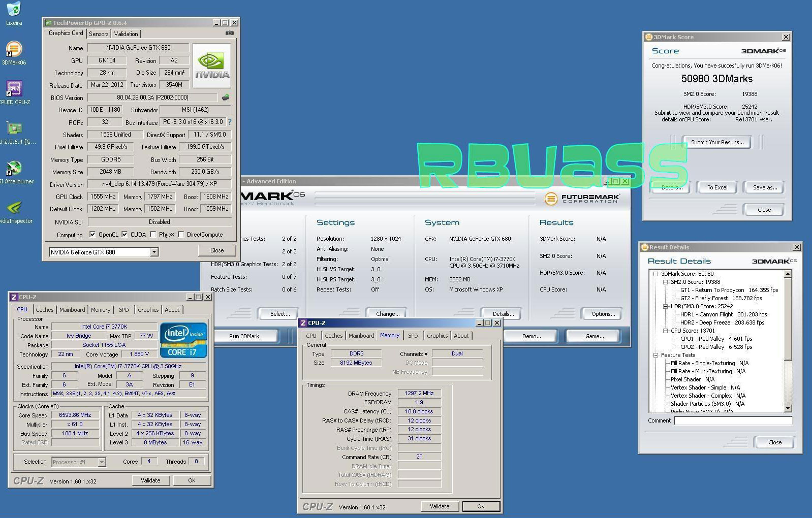
Task: Collapse the HDR/SM3.0 Score: 25242 node
Action: (665, 306)
